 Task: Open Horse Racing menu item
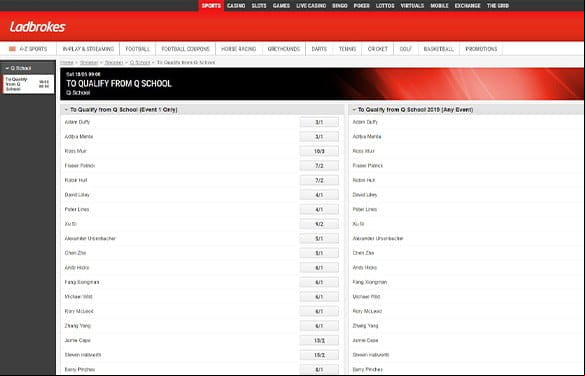[x=238, y=49]
